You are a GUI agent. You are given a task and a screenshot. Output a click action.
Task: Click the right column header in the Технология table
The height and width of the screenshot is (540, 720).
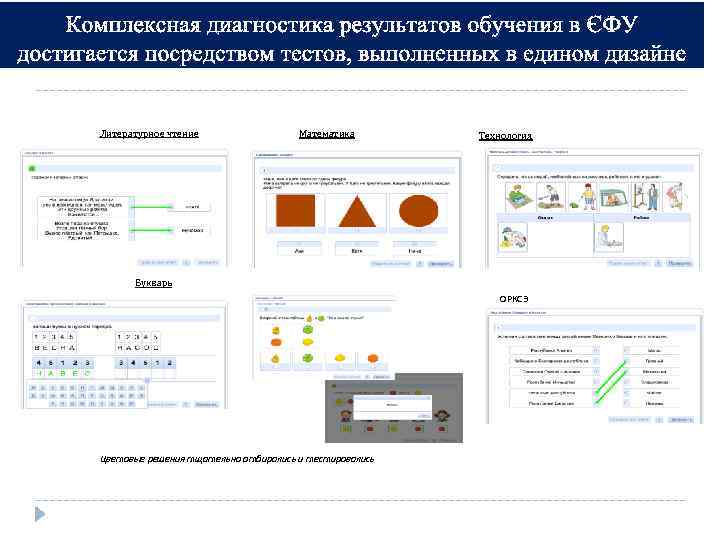pyautogui.click(x=641, y=218)
